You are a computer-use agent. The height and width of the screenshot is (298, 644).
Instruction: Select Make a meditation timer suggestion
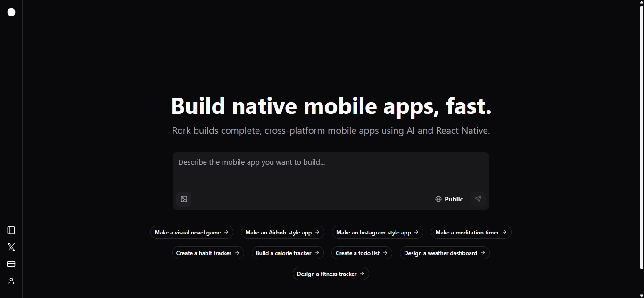click(471, 233)
